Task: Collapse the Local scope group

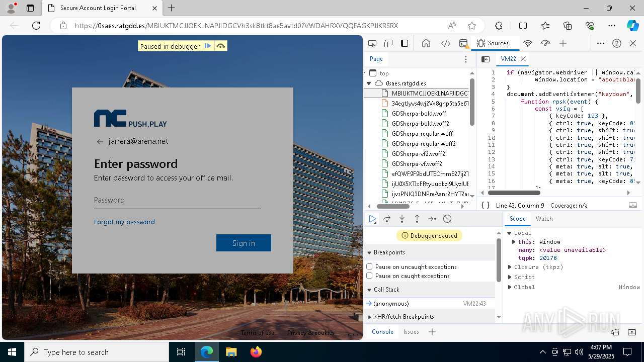Action: pyautogui.click(x=509, y=233)
